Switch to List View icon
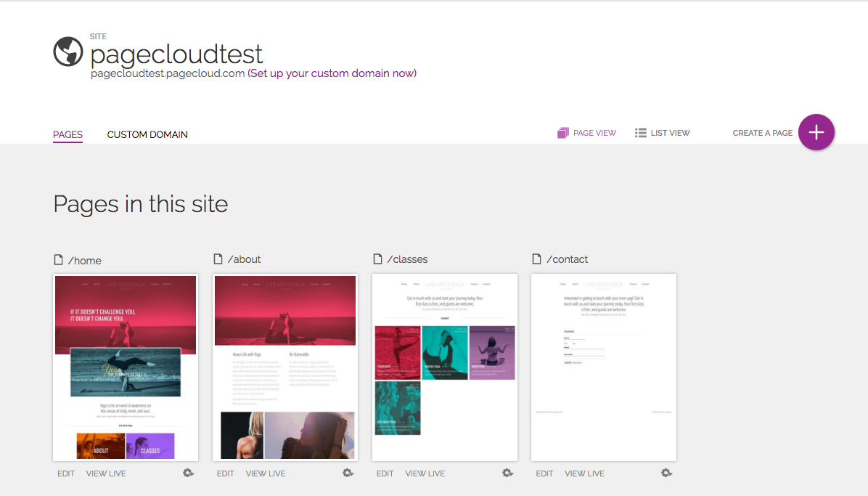 (641, 133)
